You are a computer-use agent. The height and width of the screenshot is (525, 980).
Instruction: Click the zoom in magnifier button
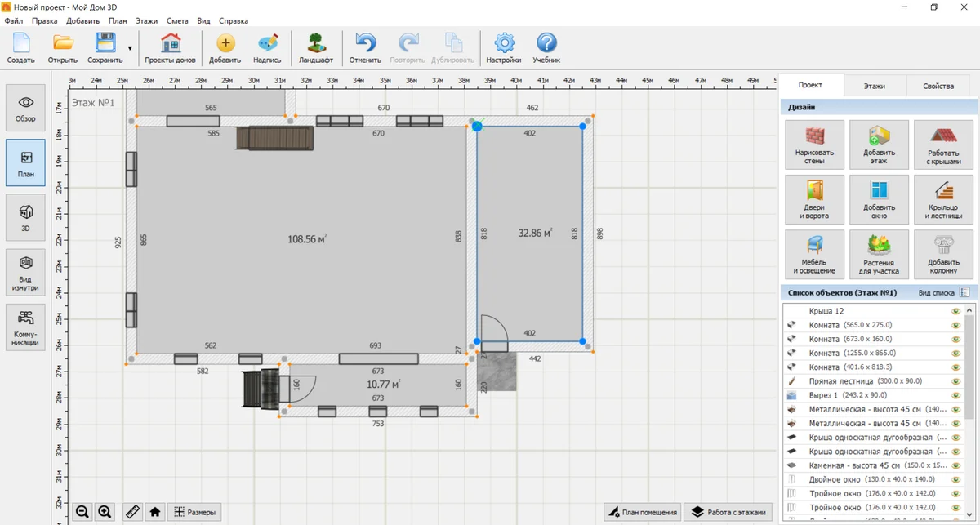coord(105,512)
